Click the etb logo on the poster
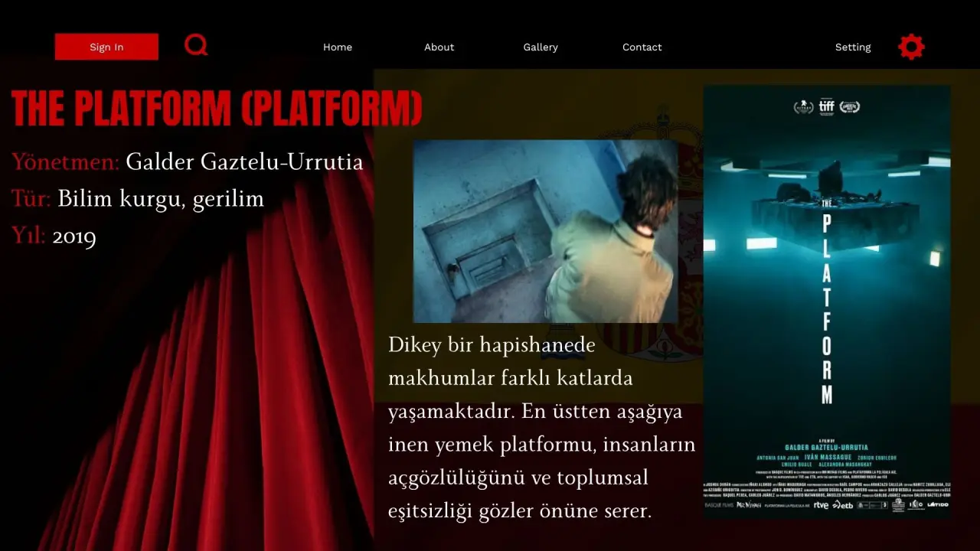This screenshot has width=980, height=551. 842,505
